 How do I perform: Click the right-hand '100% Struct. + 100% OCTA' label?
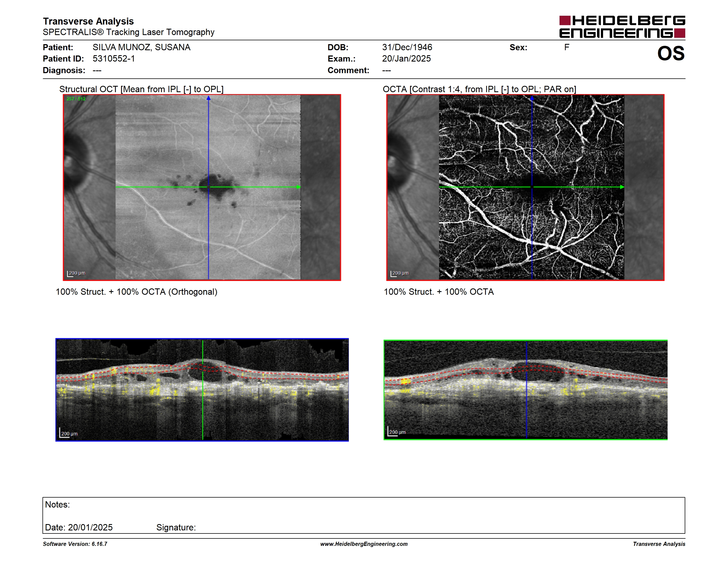439,292
